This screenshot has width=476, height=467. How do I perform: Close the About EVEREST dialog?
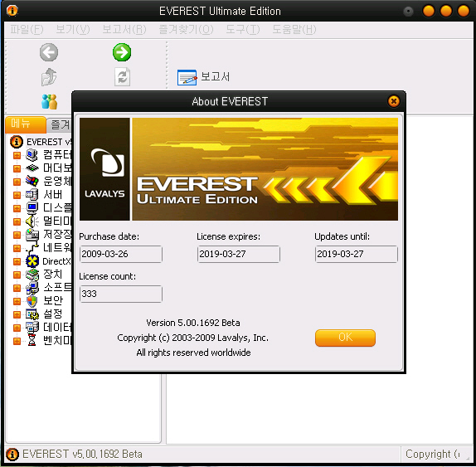(x=394, y=101)
